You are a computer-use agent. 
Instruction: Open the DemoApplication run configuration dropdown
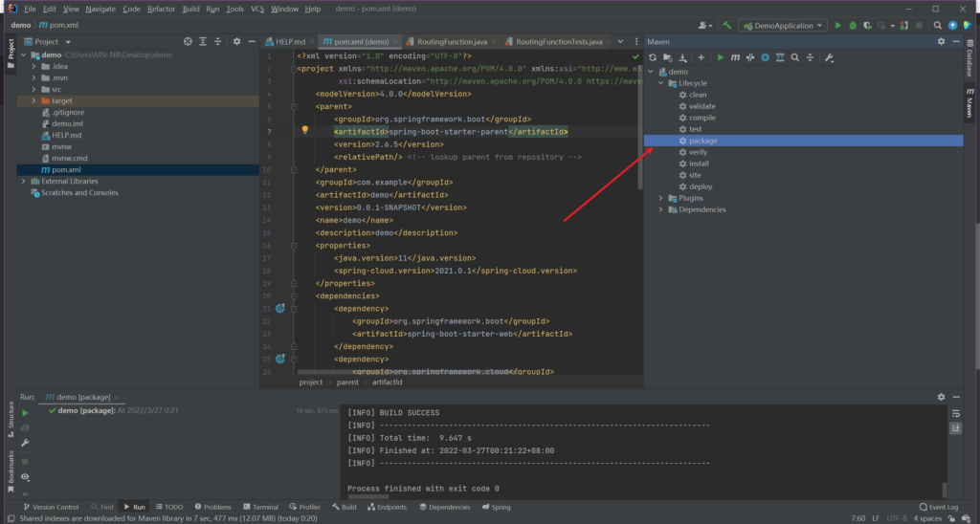783,26
